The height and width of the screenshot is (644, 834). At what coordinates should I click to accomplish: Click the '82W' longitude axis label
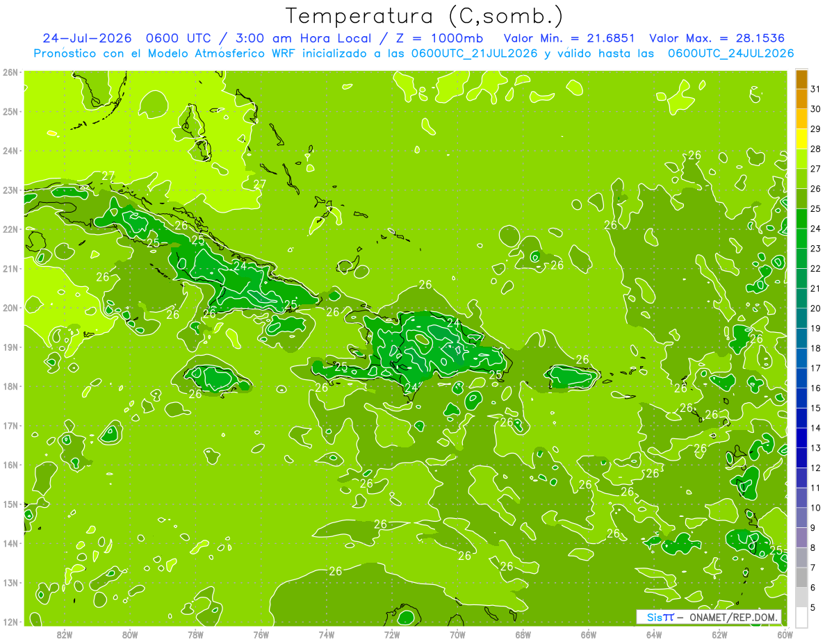click(x=65, y=634)
